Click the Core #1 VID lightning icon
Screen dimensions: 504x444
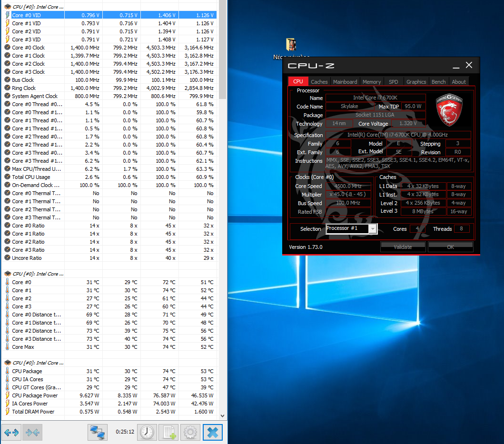tap(8, 23)
